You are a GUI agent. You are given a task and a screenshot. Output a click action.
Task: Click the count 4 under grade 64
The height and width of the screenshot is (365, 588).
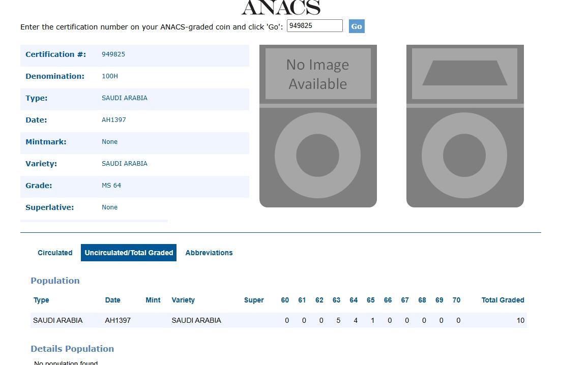click(x=356, y=320)
